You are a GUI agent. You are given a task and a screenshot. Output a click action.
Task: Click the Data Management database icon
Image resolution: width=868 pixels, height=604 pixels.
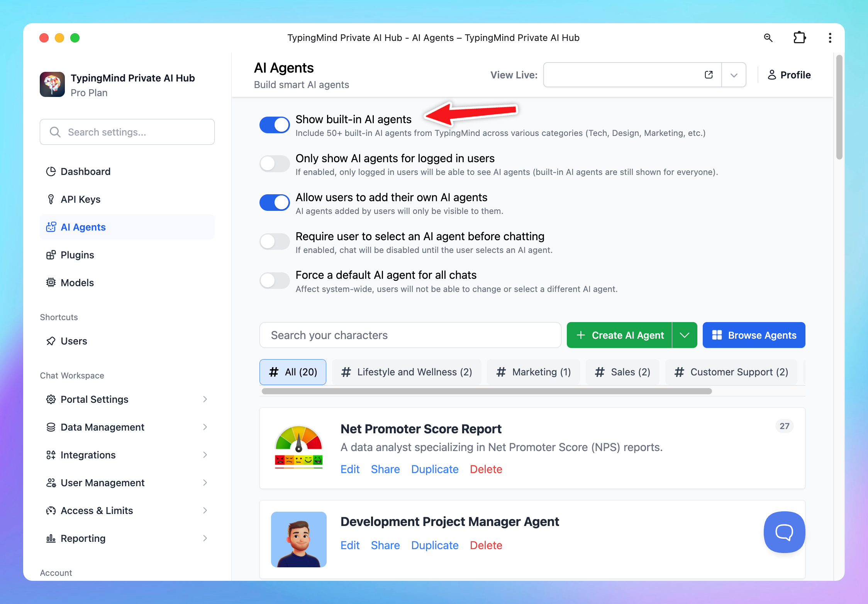[51, 427]
